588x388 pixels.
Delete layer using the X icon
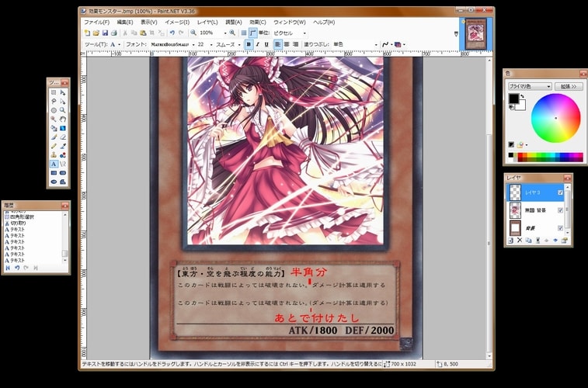(520, 241)
